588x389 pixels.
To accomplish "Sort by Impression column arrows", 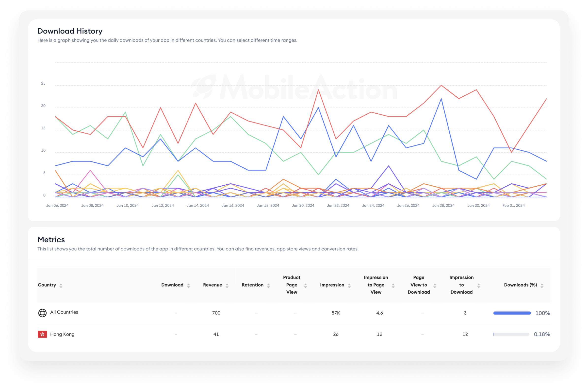I will [x=349, y=286].
